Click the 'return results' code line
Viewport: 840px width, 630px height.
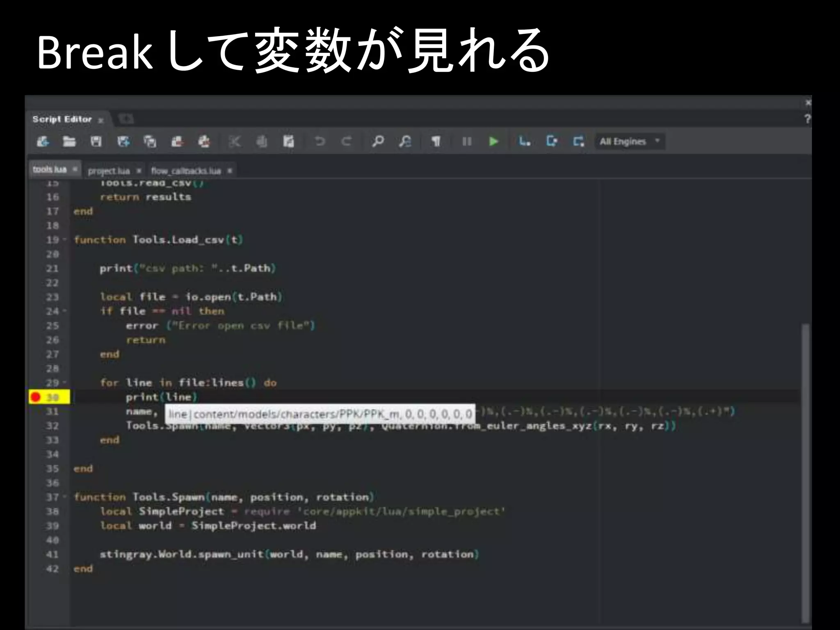click(146, 197)
